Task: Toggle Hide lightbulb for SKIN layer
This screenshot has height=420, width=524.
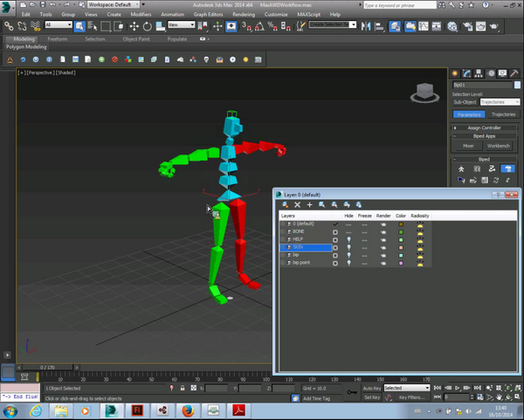Action: tap(348, 248)
